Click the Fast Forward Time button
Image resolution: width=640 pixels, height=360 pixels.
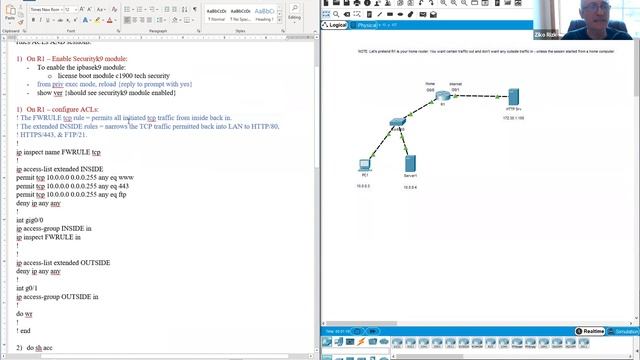click(372, 331)
